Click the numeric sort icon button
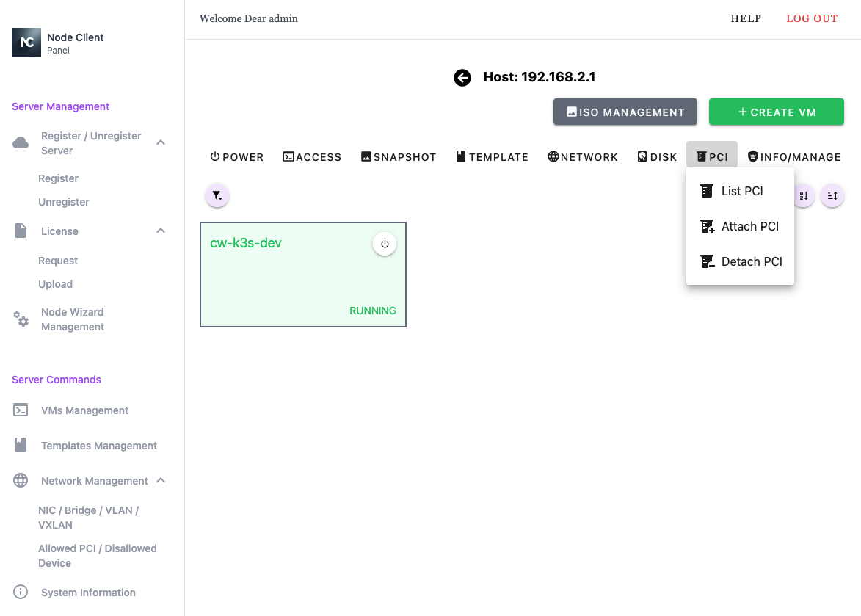The height and width of the screenshot is (616, 861). (x=804, y=196)
